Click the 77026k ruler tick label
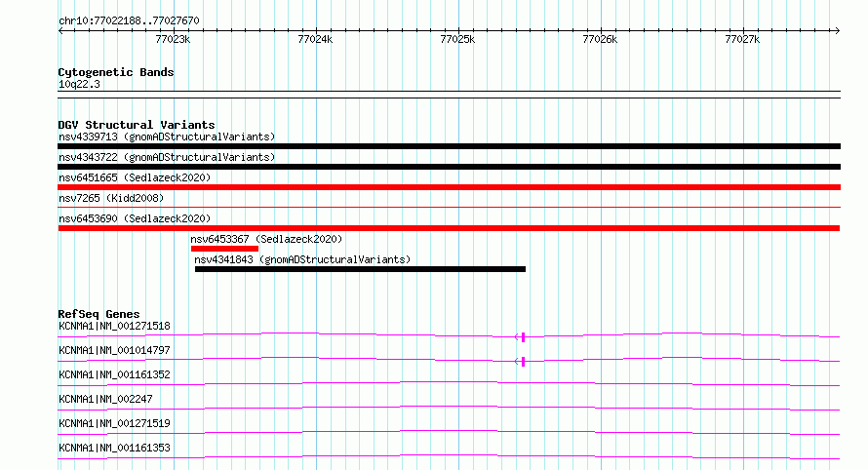 [x=600, y=39]
